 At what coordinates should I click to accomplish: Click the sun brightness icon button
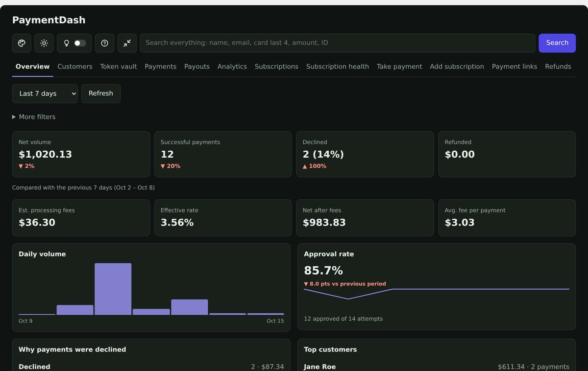44,43
